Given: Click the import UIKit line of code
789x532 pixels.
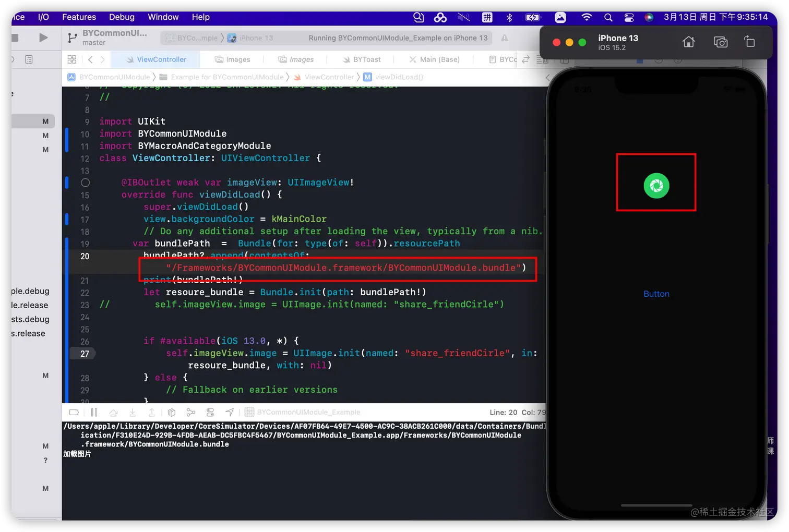Looking at the screenshot, I should (x=133, y=122).
